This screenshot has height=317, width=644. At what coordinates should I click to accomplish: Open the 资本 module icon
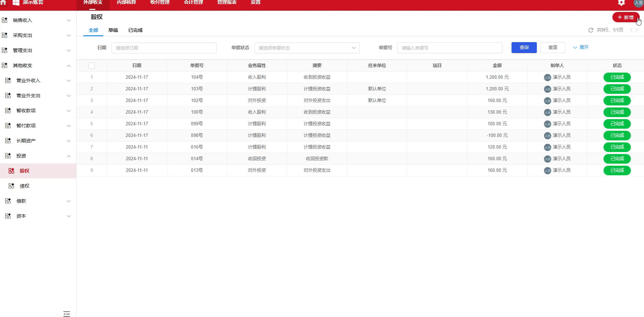(8, 216)
